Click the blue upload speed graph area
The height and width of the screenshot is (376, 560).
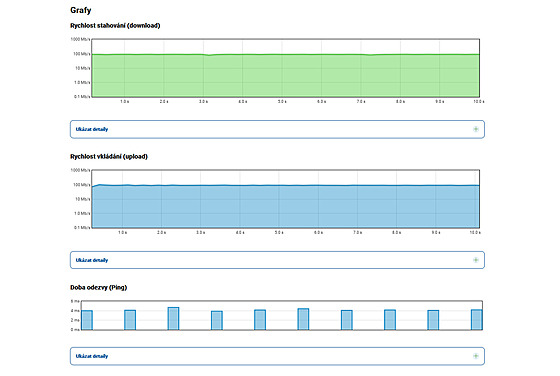click(x=286, y=206)
